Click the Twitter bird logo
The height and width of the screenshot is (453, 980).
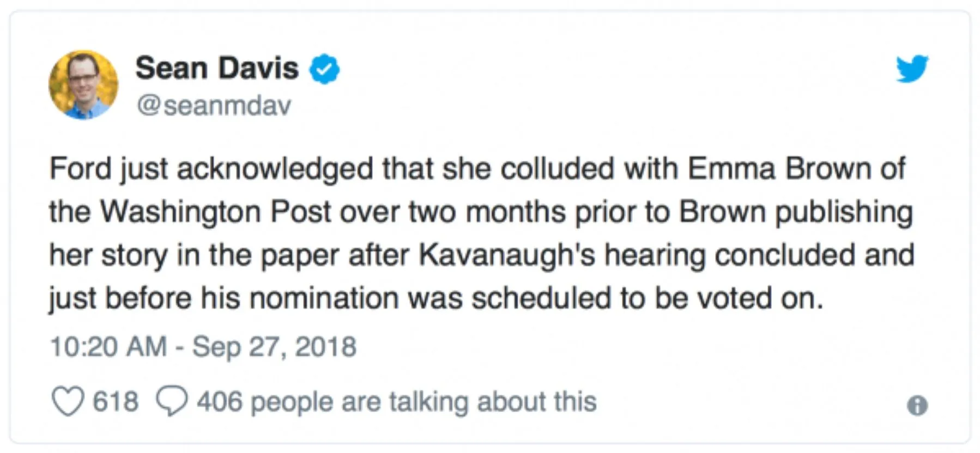(x=912, y=69)
